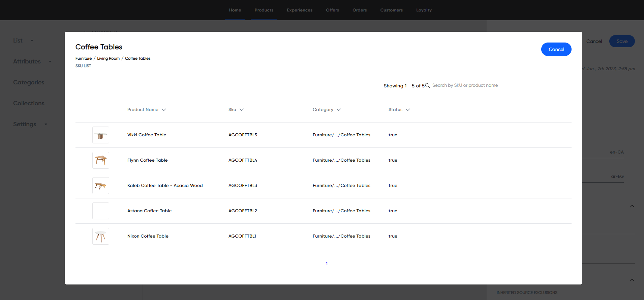Follow the Furniture breadcrumb link
The image size is (644, 300).
point(84,58)
